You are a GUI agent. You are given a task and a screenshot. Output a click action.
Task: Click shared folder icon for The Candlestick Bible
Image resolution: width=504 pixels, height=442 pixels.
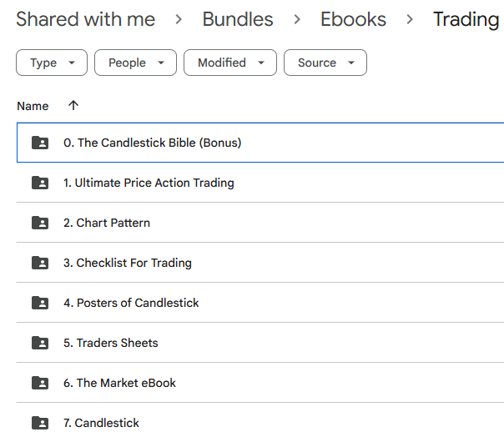coord(40,143)
